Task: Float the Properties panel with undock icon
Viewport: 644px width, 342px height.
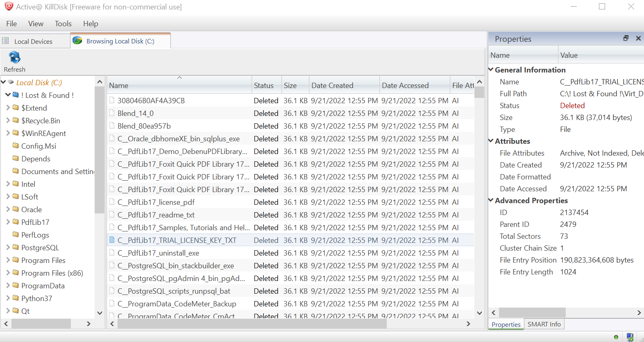Action: coord(626,38)
